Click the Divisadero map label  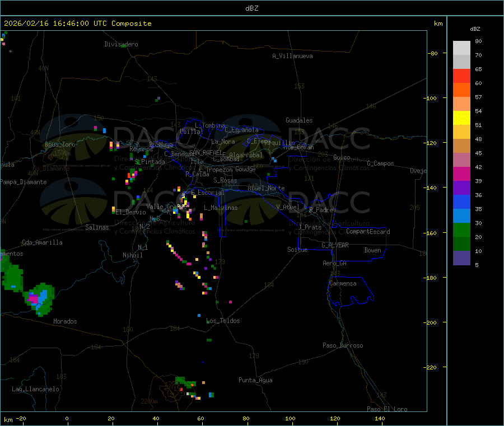pos(121,44)
